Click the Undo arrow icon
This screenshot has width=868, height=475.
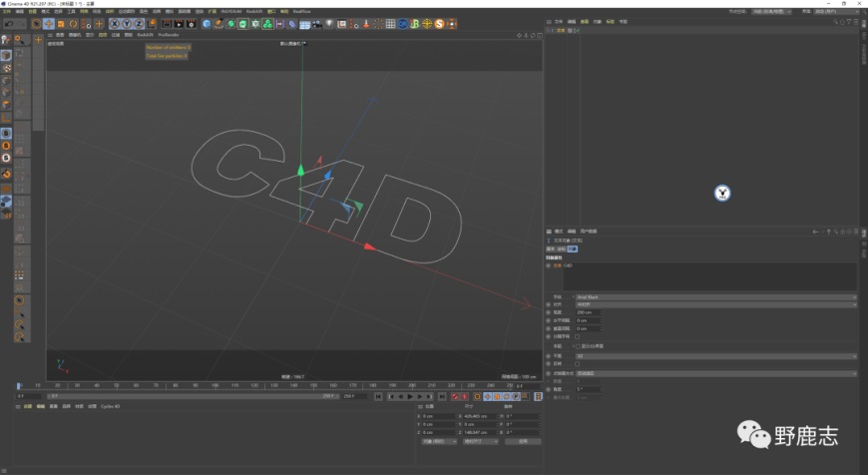tap(9, 24)
